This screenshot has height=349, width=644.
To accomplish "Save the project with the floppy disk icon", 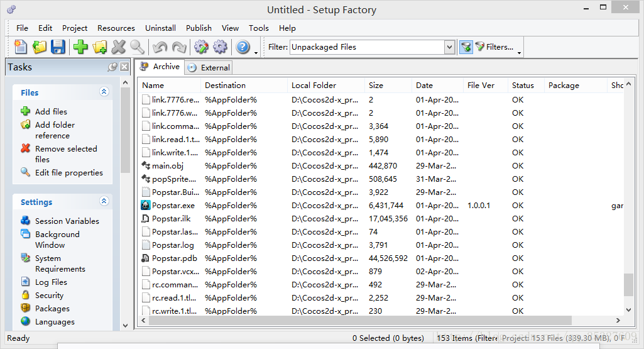I will pos(58,47).
